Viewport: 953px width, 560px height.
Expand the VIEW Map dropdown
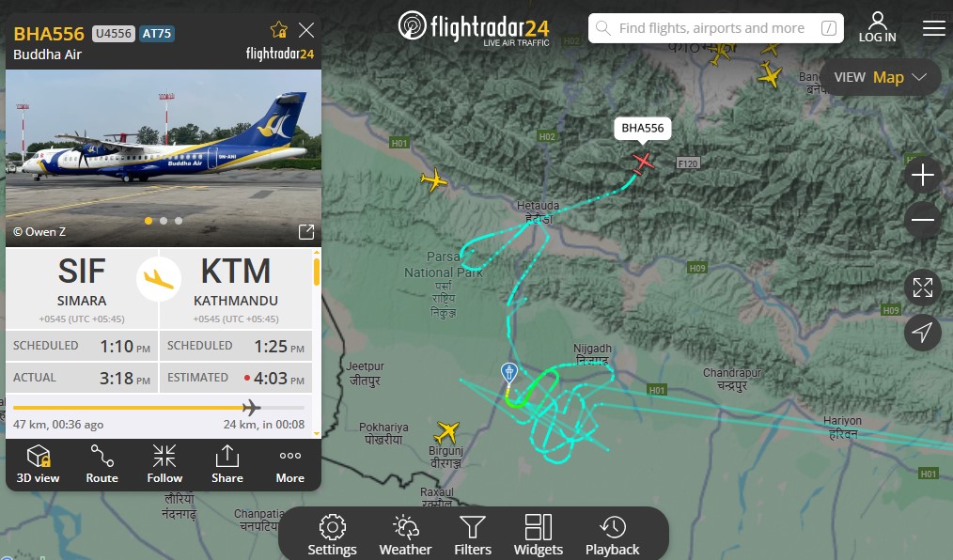tap(880, 77)
